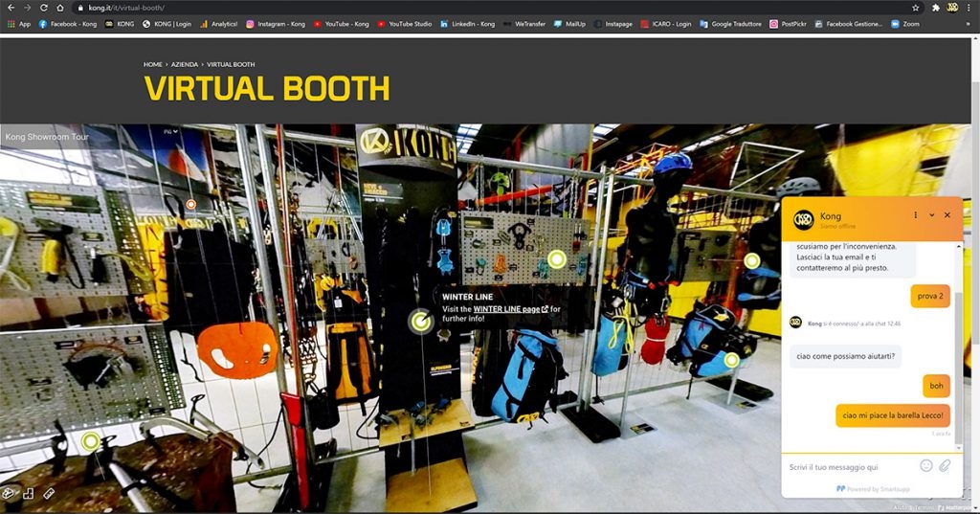The width and height of the screenshot is (980, 514).
Task: Go forward with the browser forward arrow
Action: click(x=27, y=8)
